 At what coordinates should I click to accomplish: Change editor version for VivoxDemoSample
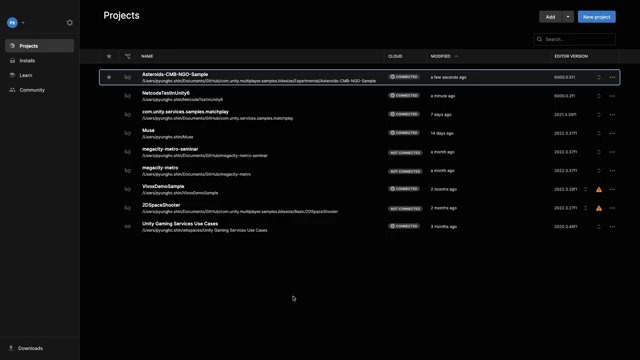pyautogui.click(x=585, y=189)
